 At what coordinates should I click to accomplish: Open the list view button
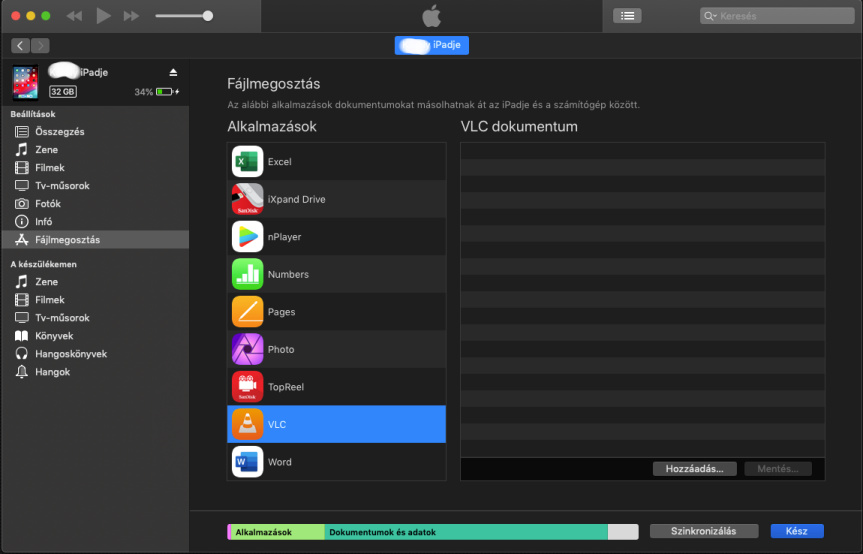coord(627,16)
